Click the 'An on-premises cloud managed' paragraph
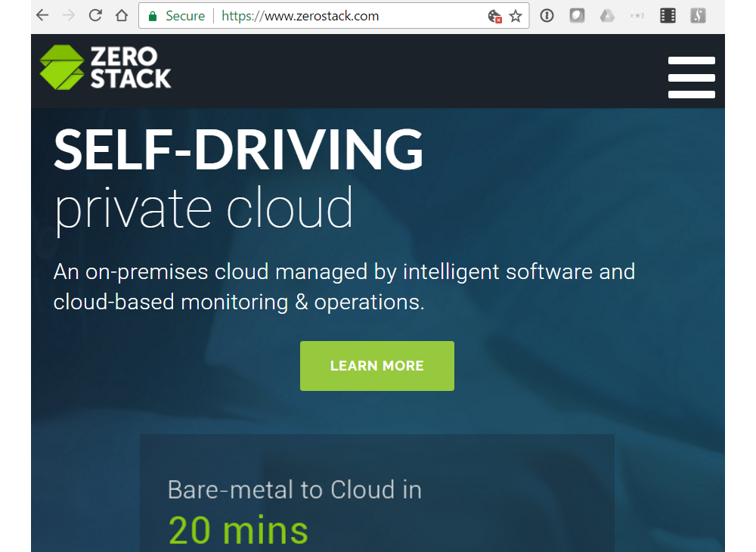Viewport: 756px width, 552px height. [344, 287]
